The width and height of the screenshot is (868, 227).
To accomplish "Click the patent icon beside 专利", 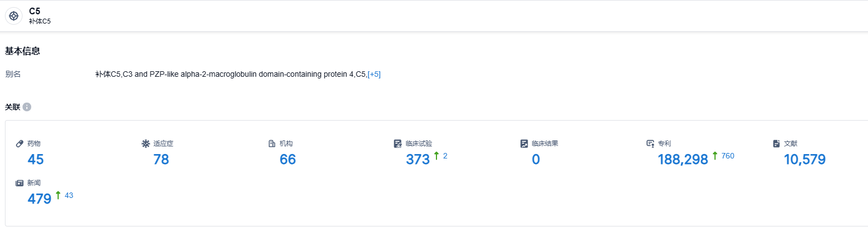I will [650, 144].
